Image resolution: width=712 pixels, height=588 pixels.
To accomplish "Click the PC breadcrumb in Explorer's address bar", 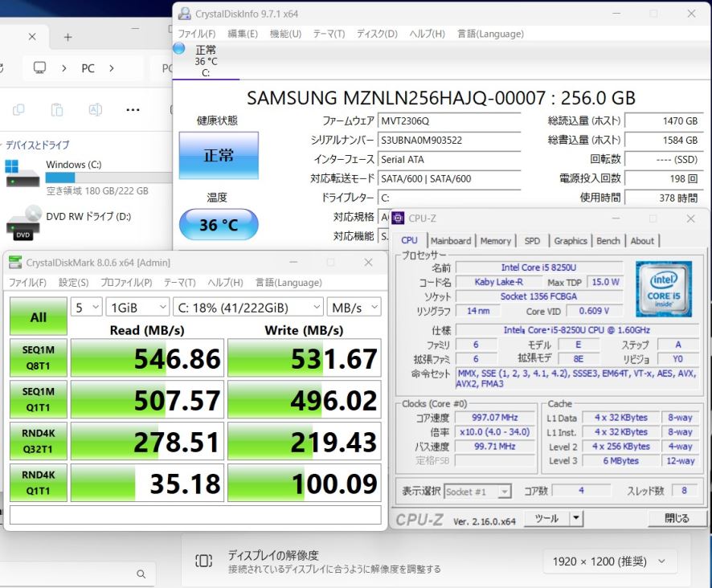I will [x=88, y=68].
